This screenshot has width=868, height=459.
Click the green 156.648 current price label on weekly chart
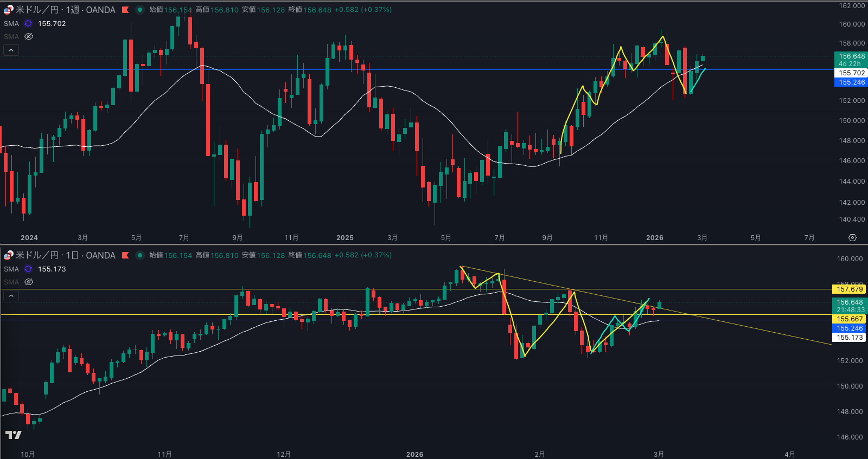pyautogui.click(x=851, y=56)
